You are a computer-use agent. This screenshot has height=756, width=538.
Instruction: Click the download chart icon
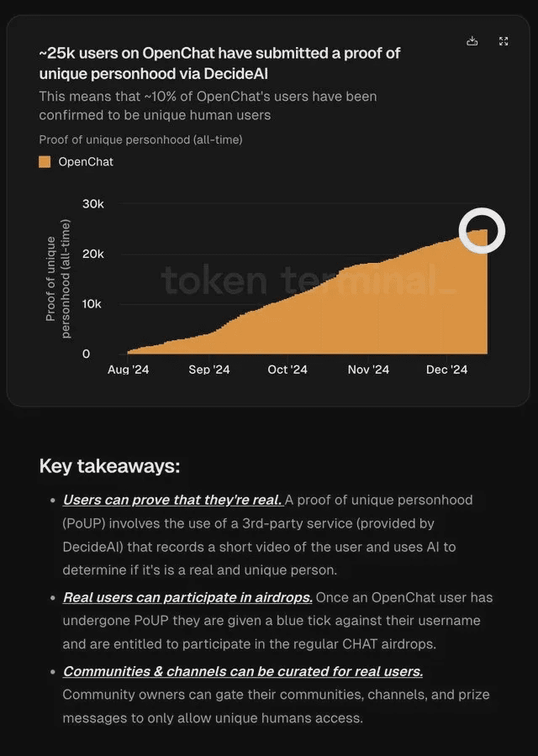coord(472,41)
